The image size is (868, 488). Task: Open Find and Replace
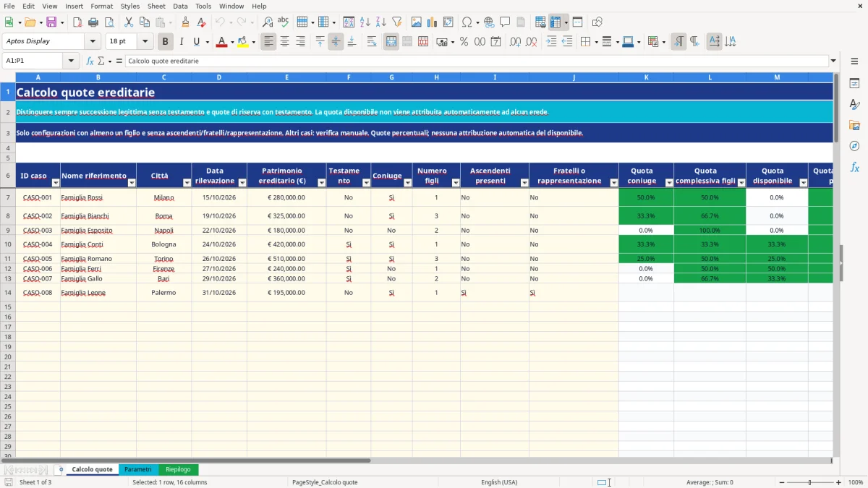click(268, 22)
